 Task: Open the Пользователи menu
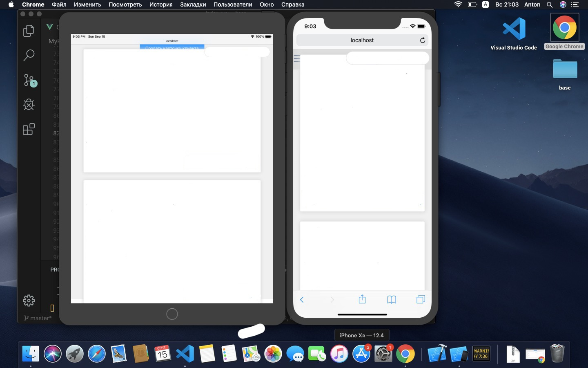[233, 4]
